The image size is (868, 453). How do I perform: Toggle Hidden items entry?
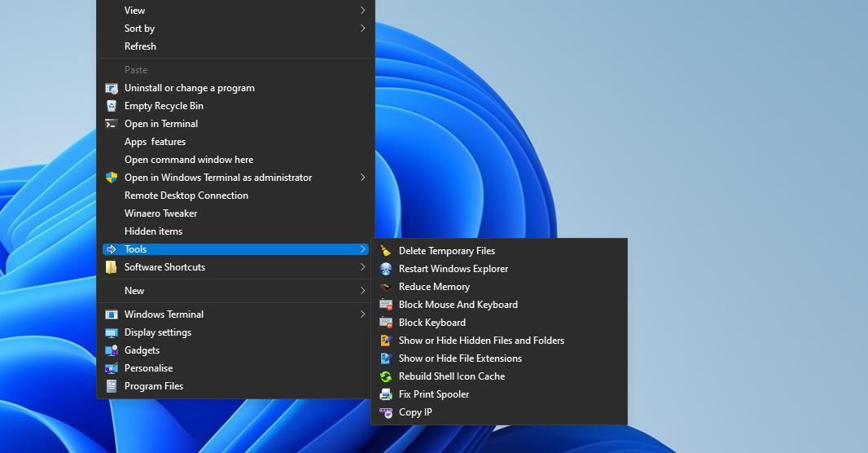(153, 231)
